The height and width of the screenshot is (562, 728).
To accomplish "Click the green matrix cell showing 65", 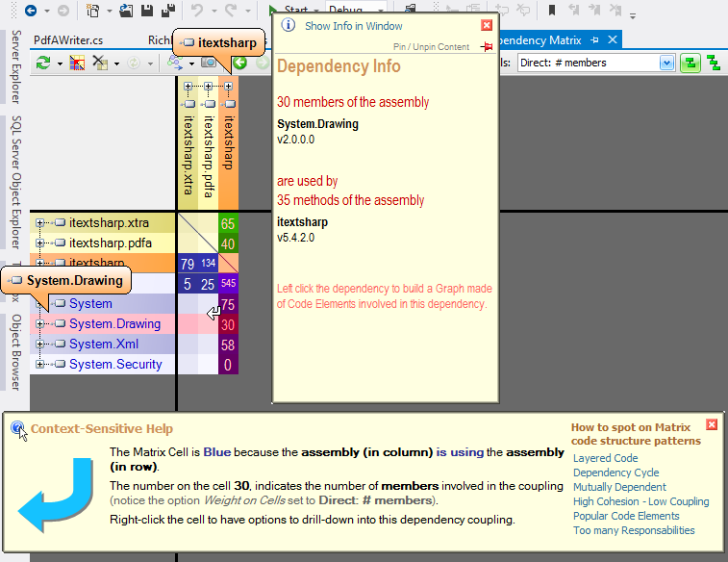I will 228,223.
